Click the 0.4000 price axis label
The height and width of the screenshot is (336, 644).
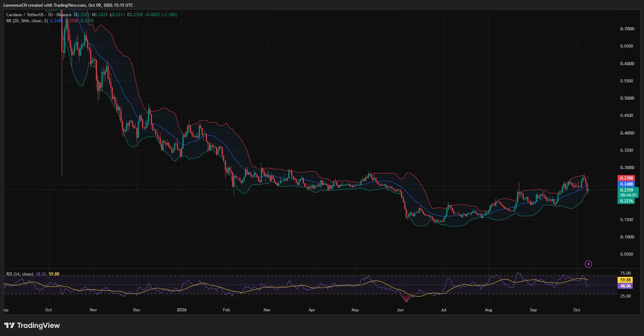coord(627,133)
